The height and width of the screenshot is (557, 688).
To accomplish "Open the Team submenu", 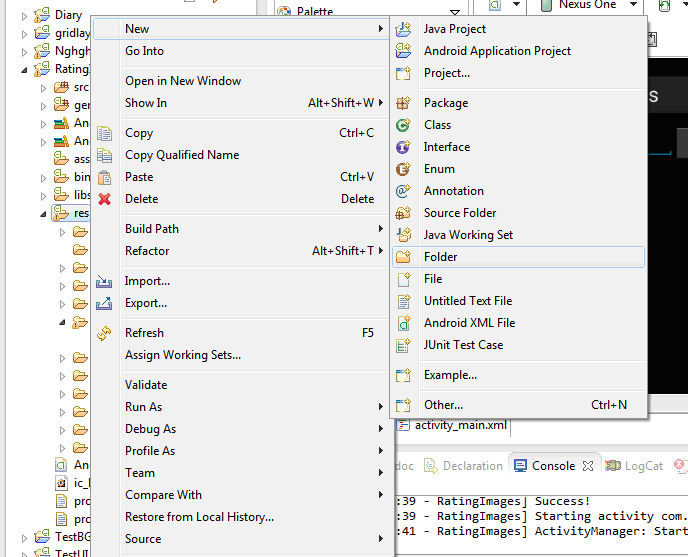I will pyautogui.click(x=240, y=473).
